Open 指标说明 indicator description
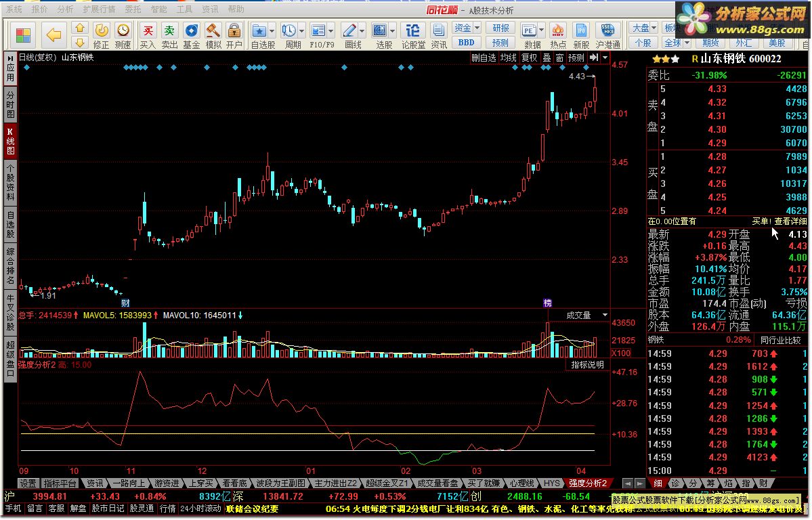The width and height of the screenshot is (812, 520). [x=587, y=365]
